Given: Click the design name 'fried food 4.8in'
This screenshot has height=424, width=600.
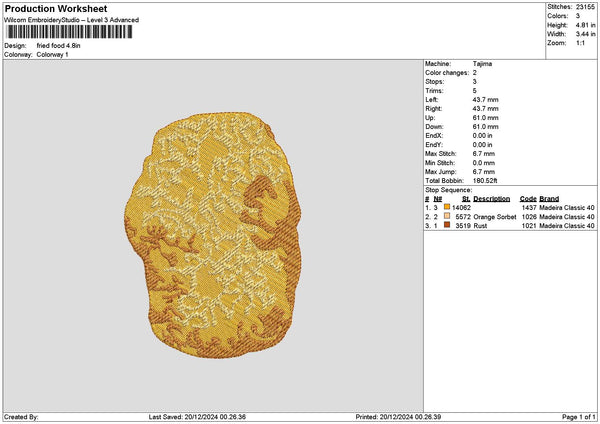Looking at the screenshot, I should point(59,46).
